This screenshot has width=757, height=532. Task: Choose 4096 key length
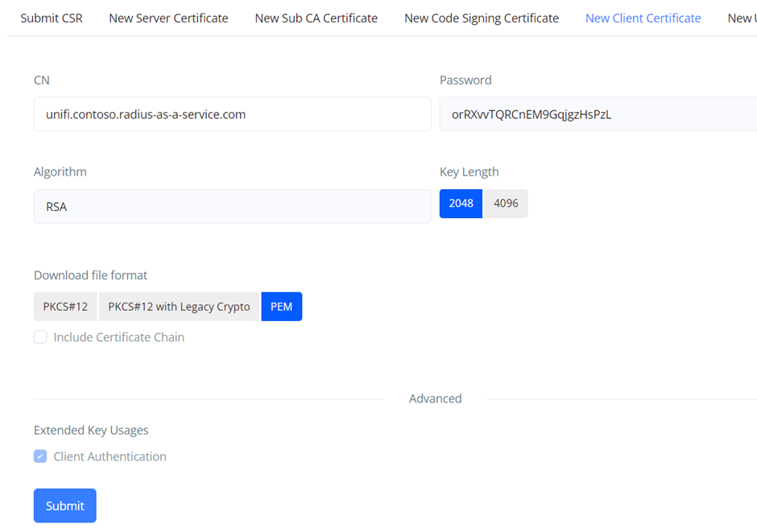coord(506,204)
